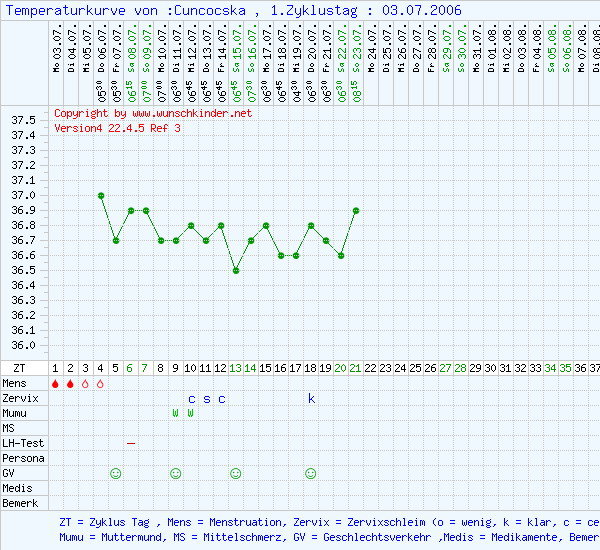Click the green Mumu symbol on cycle day 10
The height and width of the screenshot is (550, 600).
pyautogui.click(x=191, y=413)
